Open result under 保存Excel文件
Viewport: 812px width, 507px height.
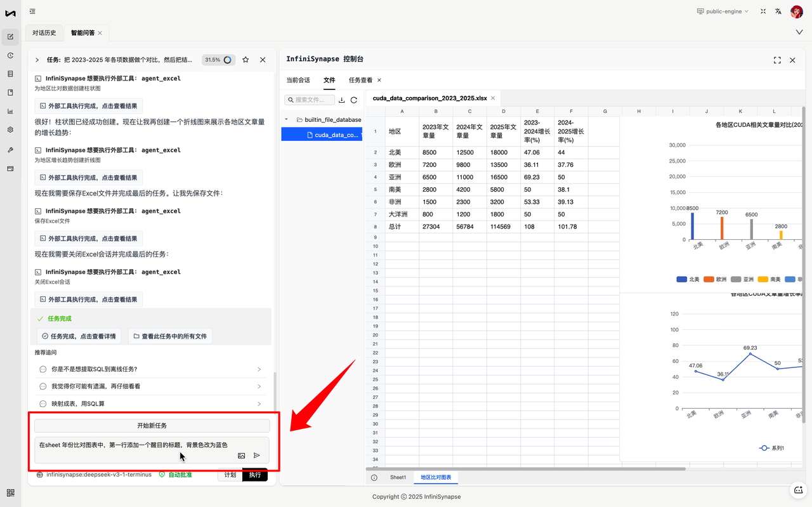(89, 239)
